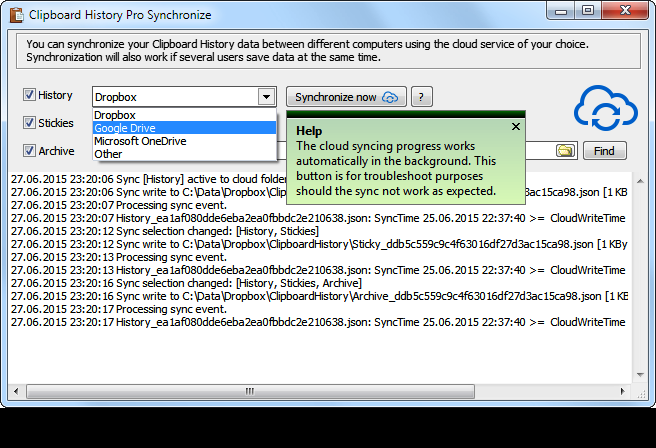Click the Clipboard History Pro title bar icon

point(16,15)
